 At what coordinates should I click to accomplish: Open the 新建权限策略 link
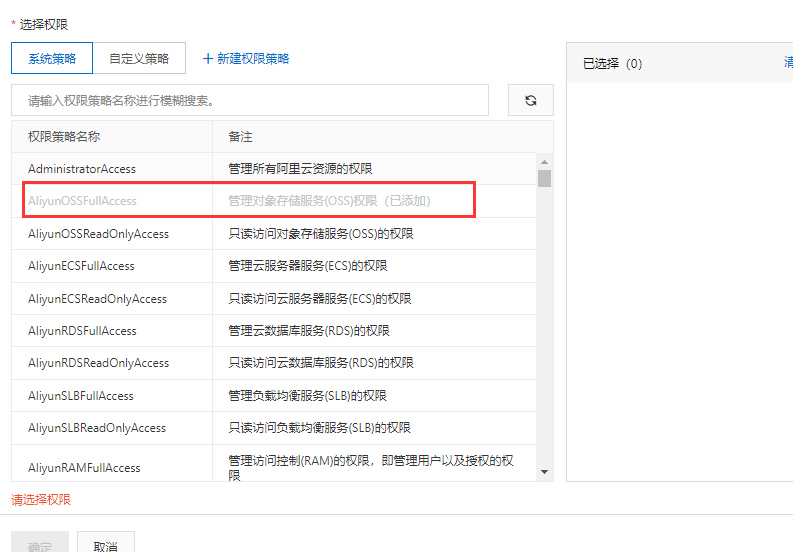pyautogui.click(x=246, y=59)
